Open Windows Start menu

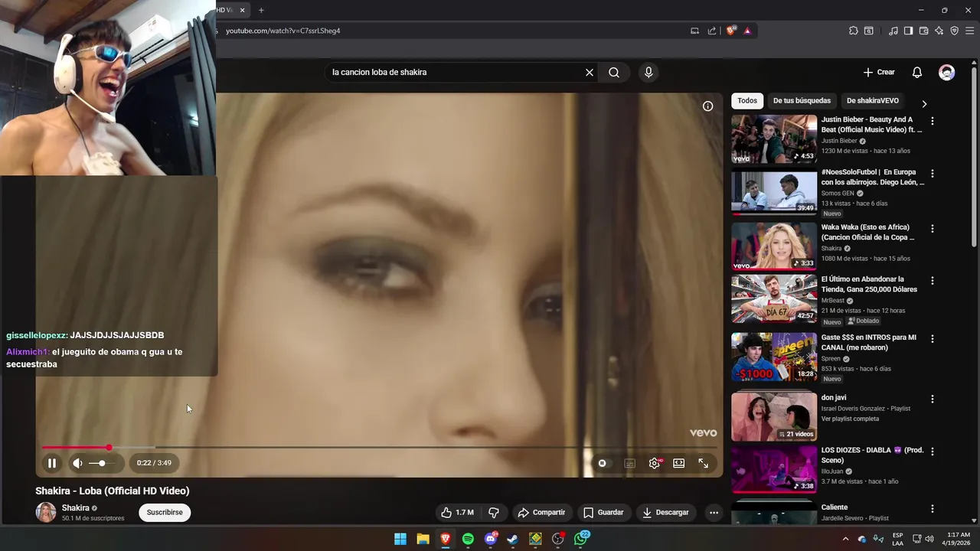pos(400,539)
